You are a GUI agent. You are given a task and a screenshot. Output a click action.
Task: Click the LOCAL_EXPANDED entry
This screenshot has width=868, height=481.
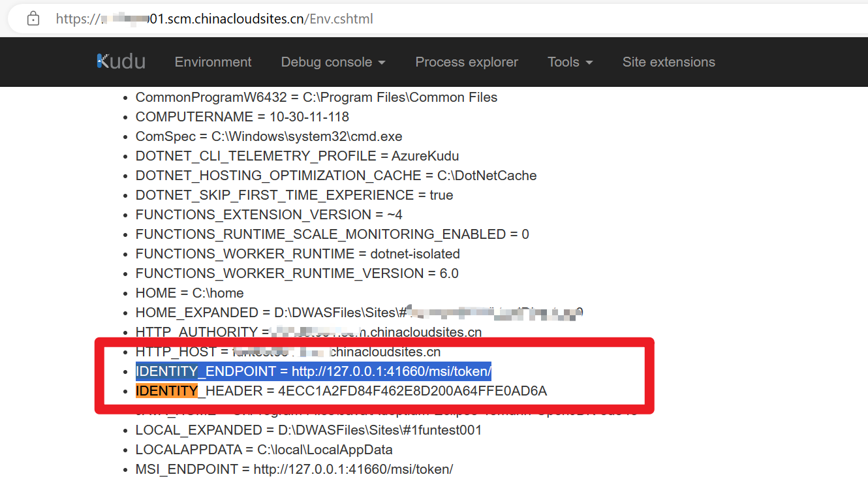(x=308, y=430)
